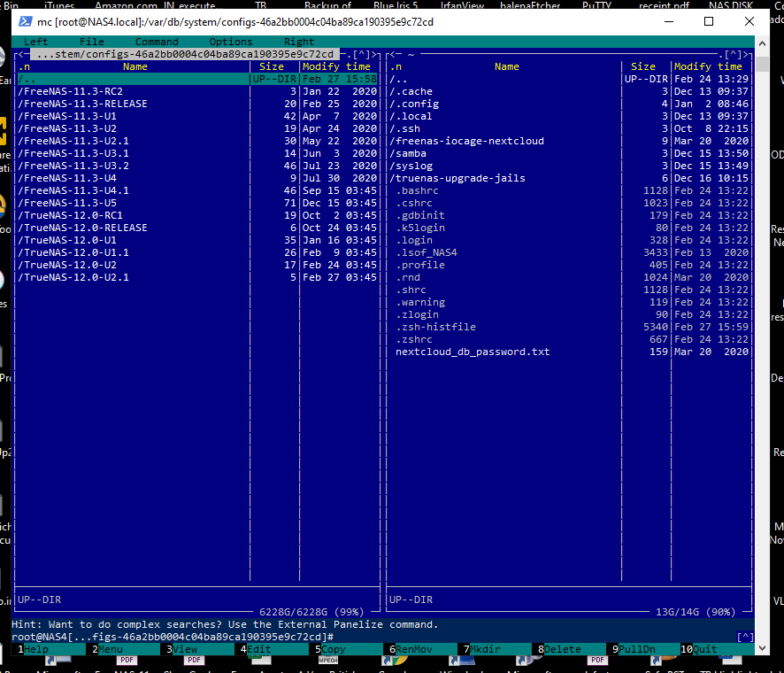Select /FreeNAS-11.3-U3.2 directory

pos(197,166)
